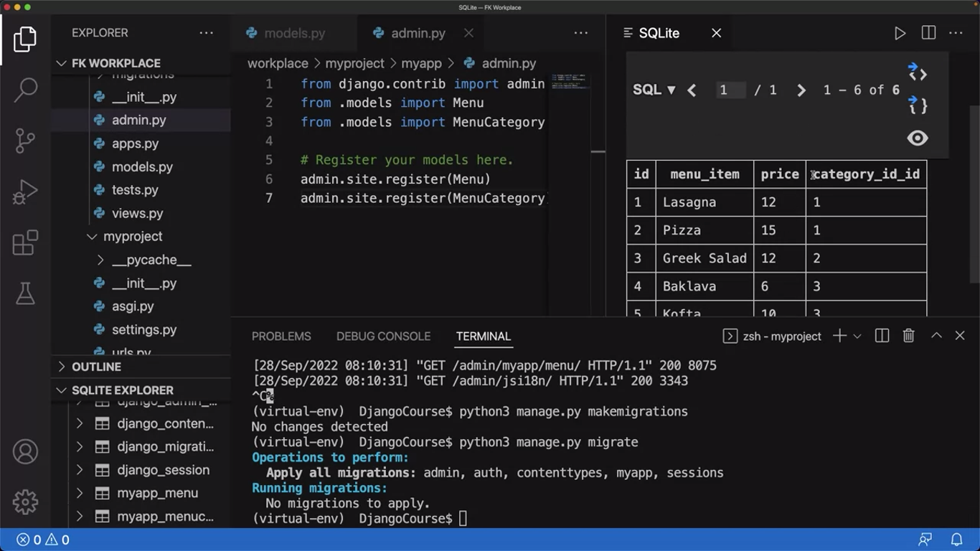
Task: Open the Extensions view
Action: 25,243
